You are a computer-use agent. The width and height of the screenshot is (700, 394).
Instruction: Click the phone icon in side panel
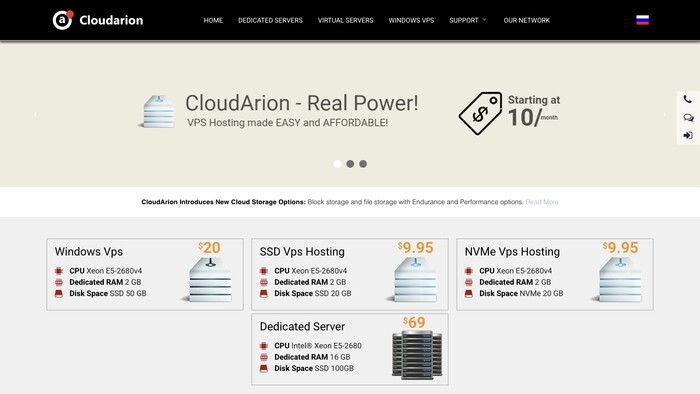(x=688, y=100)
